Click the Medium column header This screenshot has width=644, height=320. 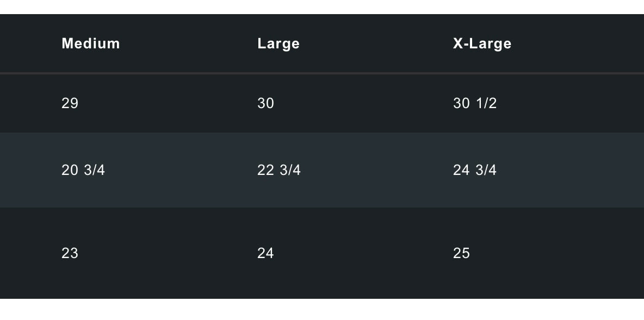tap(91, 43)
